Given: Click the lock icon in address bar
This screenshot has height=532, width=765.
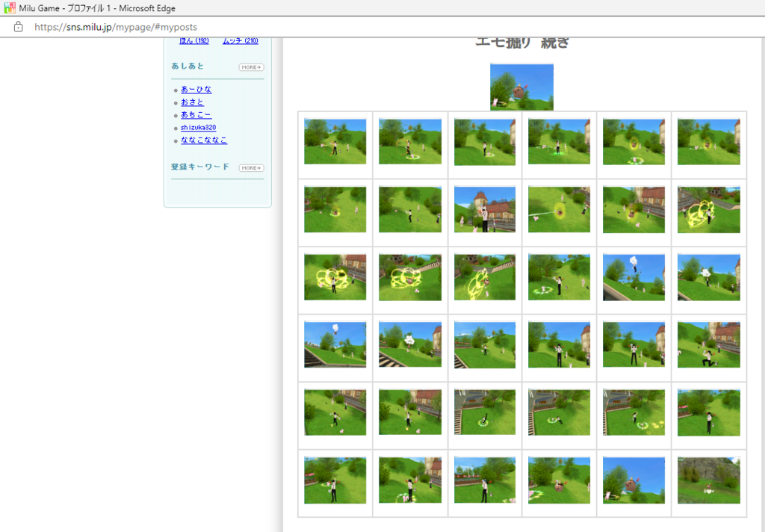Looking at the screenshot, I should point(18,27).
